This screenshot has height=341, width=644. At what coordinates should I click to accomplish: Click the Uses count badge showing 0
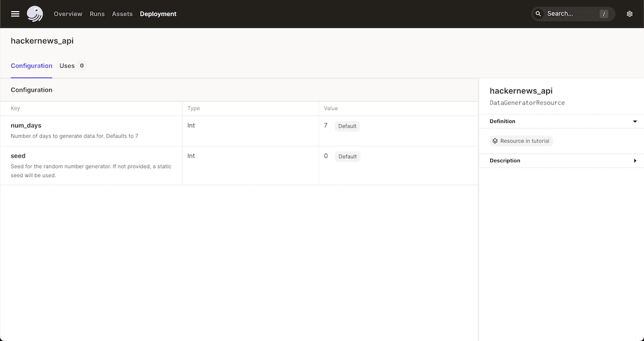81,65
